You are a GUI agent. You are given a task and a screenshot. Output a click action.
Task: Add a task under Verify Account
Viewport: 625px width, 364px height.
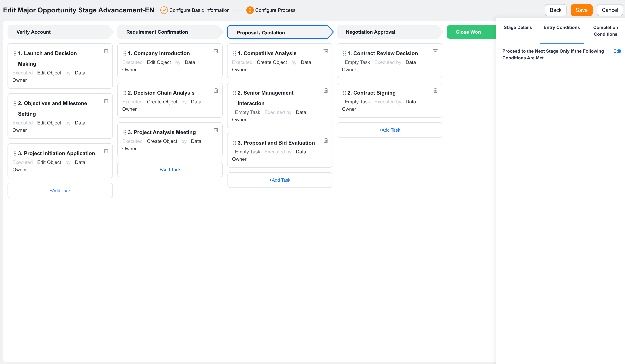[x=60, y=191]
